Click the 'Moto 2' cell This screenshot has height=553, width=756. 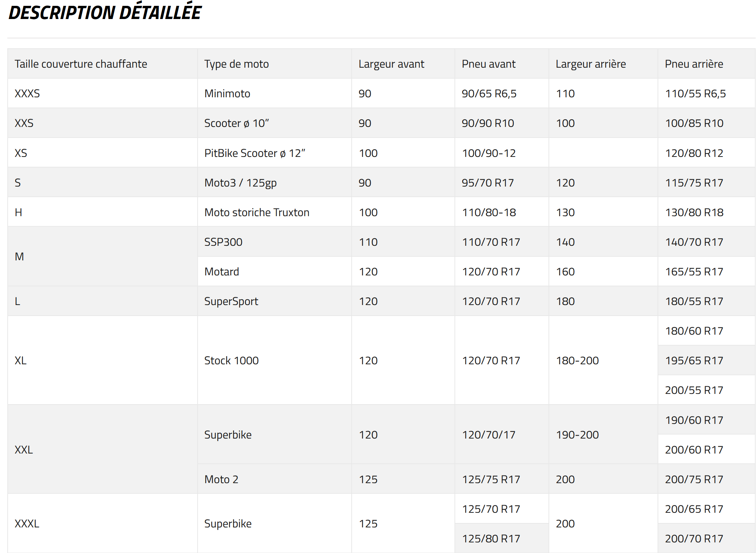pos(221,479)
